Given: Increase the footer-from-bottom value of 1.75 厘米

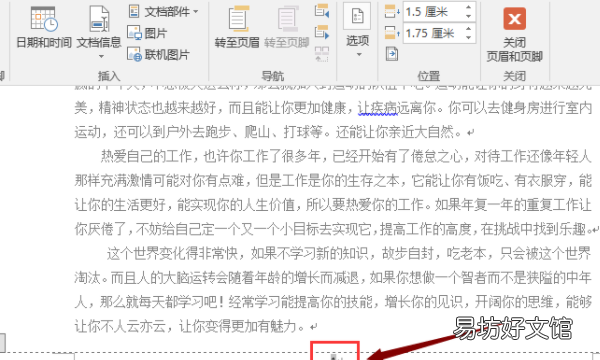Looking at the screenshot, I should coord(468,29).
